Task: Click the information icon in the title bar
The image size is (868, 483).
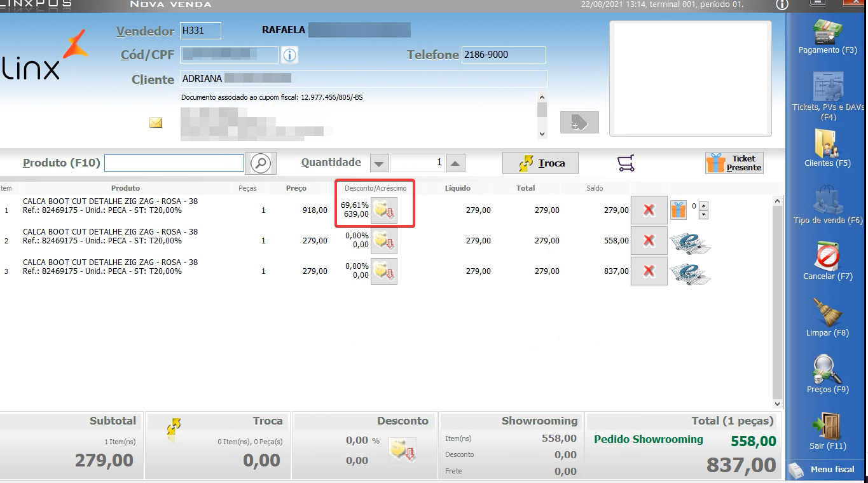Action: [x=782, y=5]
